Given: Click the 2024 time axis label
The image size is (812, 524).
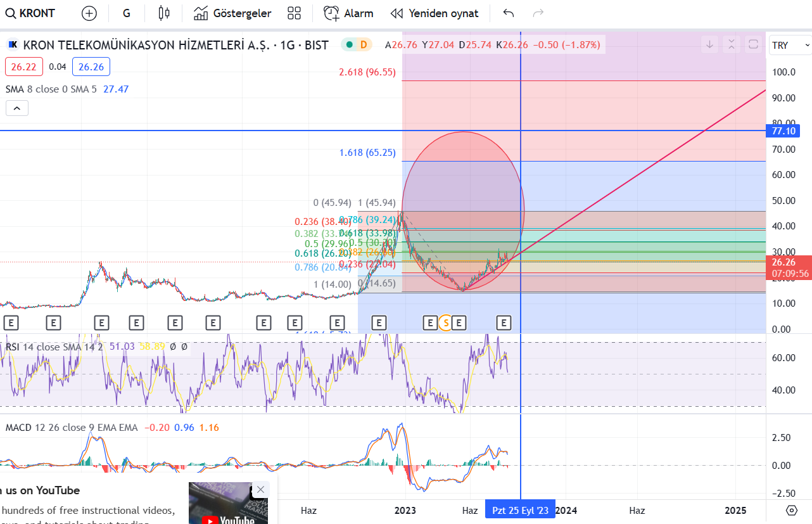Looking at the screenshot, I should click(x=566, y=510).
